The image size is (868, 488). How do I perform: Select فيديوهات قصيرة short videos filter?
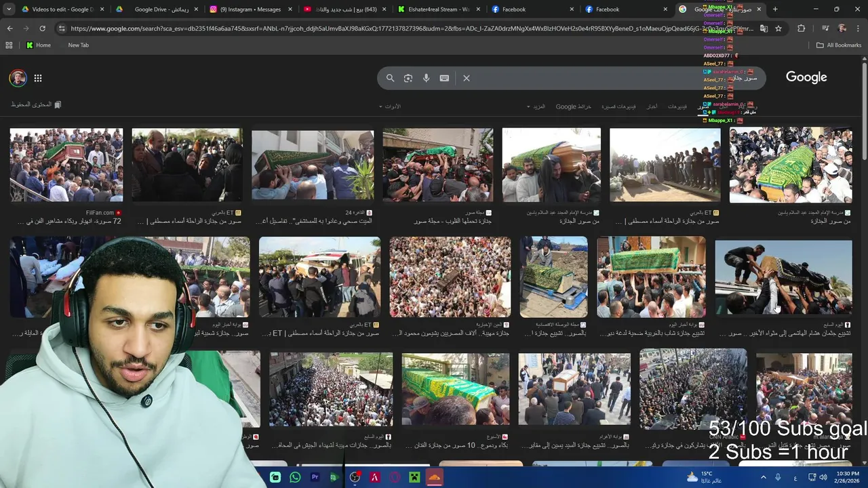coord(619,106)
